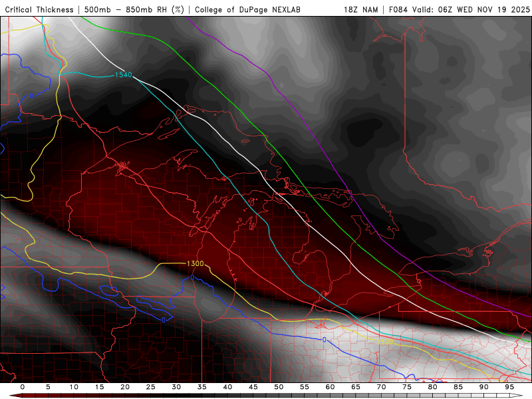Viewport: 532px width, 399px height.
Task: Select the "30" tick on the color scale
Action: [x=176, y=387]
